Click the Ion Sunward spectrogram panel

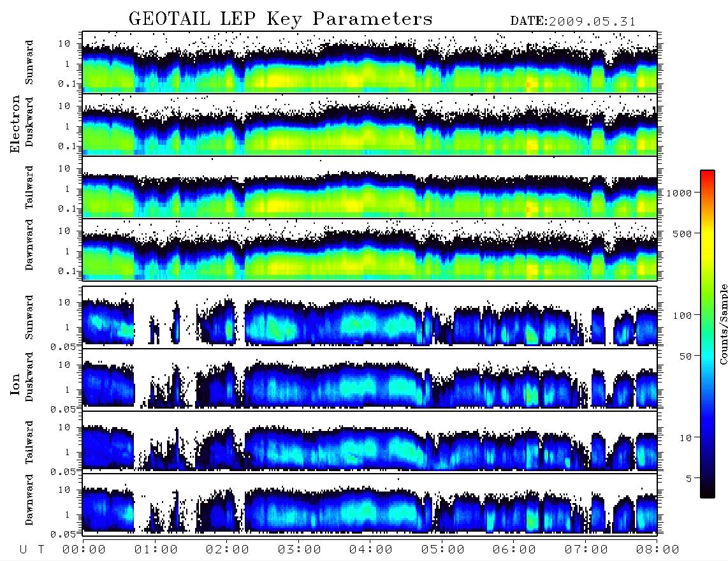370,316
